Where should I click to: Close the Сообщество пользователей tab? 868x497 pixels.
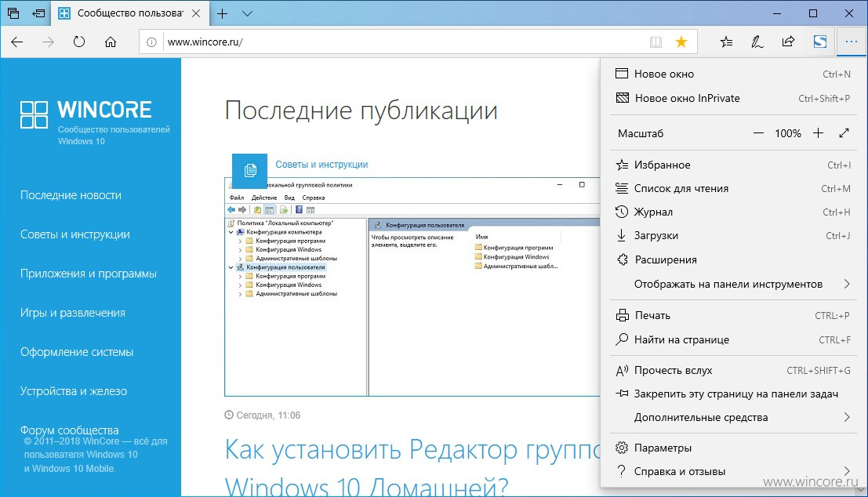point(196,13)
